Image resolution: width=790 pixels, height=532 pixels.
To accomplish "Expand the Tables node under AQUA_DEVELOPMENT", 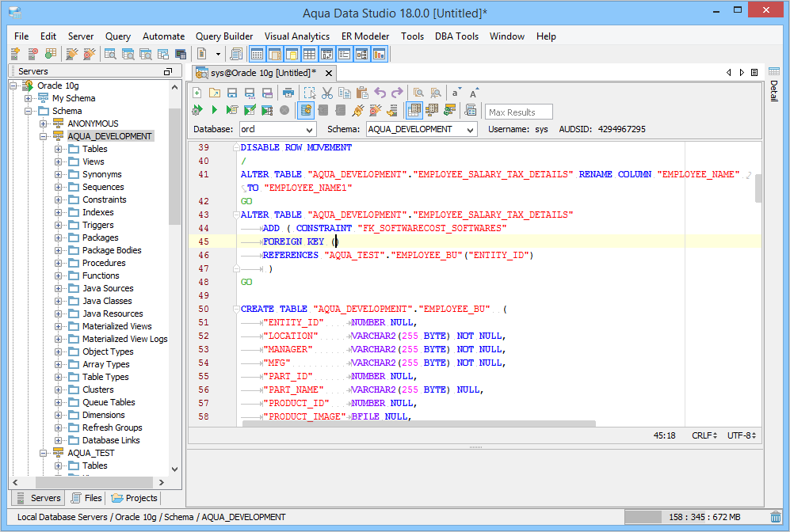I will coord(59,149).
